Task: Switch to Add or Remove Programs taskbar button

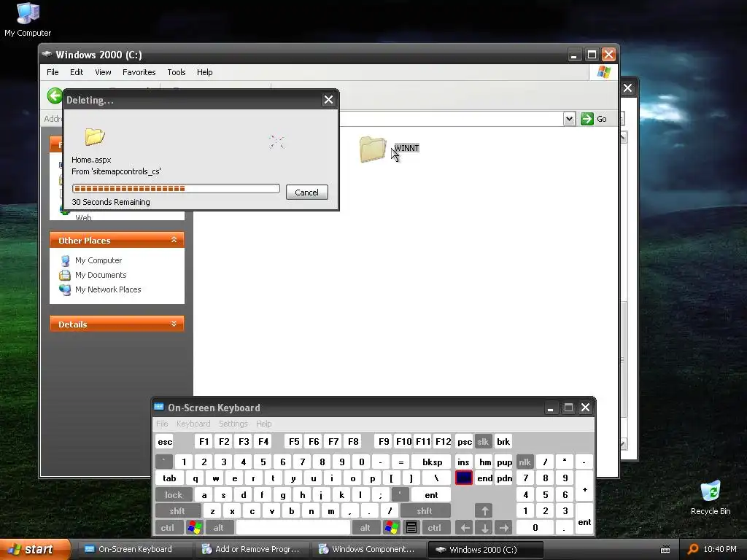Action: (x=252, y=550)
